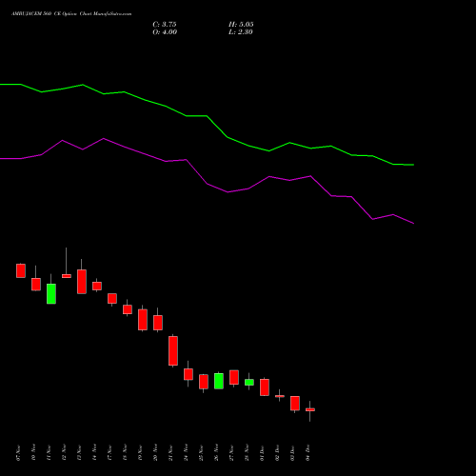
Task: Select the 11 Nov date label
Action: (49, 452)
